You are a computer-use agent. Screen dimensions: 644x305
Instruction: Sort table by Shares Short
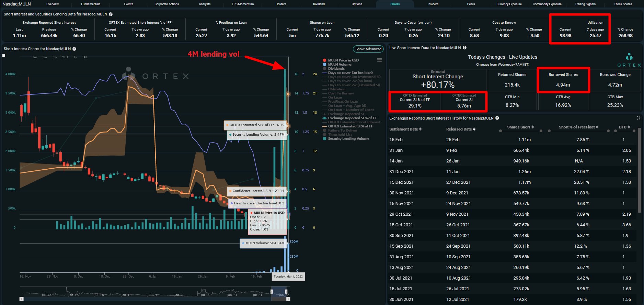coord(520,127)
